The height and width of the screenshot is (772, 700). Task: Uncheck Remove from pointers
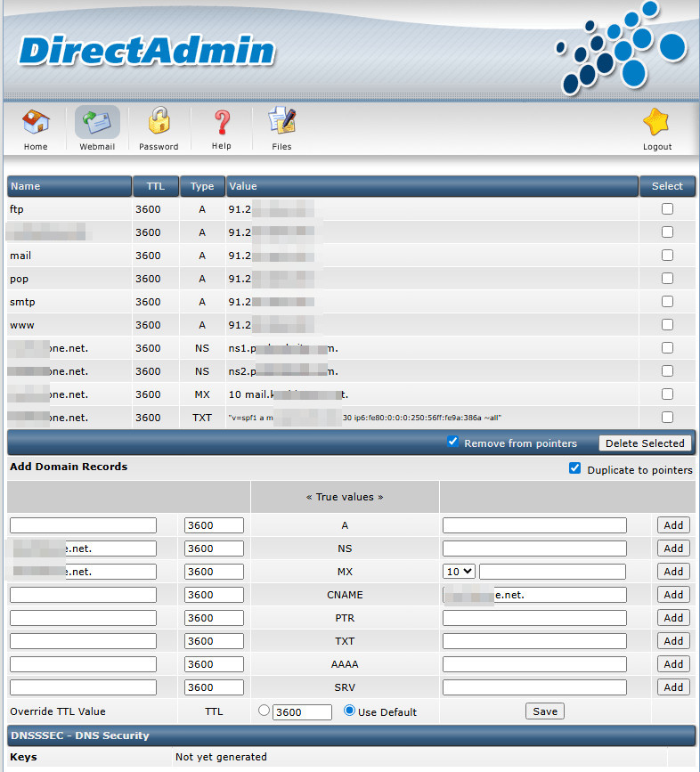point(453,442)
